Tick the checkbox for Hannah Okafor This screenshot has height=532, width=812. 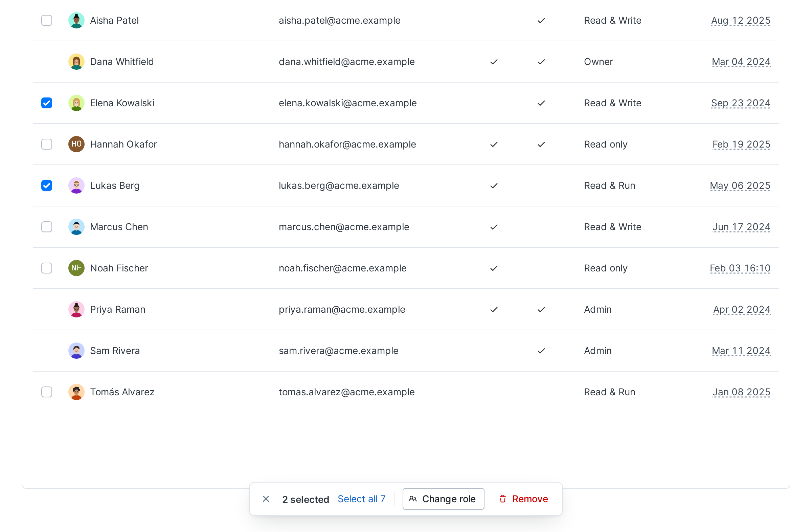click(47, 145)
